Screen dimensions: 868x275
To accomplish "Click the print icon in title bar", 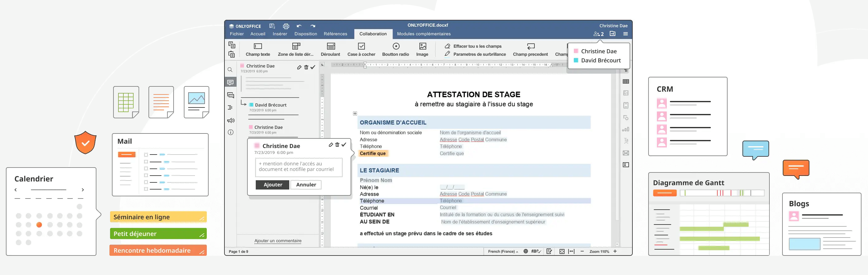I will (x=286, y=26).
